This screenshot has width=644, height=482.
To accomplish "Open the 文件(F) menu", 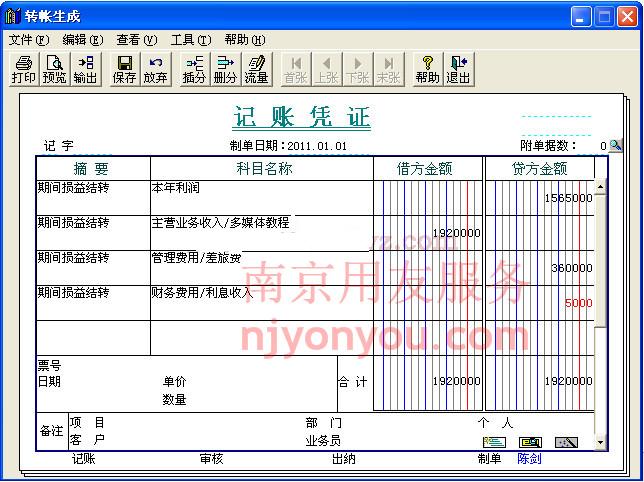I will (28, 40).
